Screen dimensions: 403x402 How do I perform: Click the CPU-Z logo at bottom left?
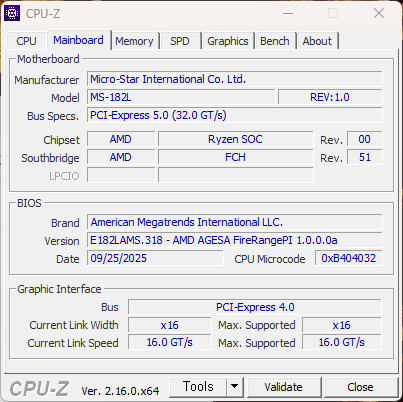click(x=39, y=389)
